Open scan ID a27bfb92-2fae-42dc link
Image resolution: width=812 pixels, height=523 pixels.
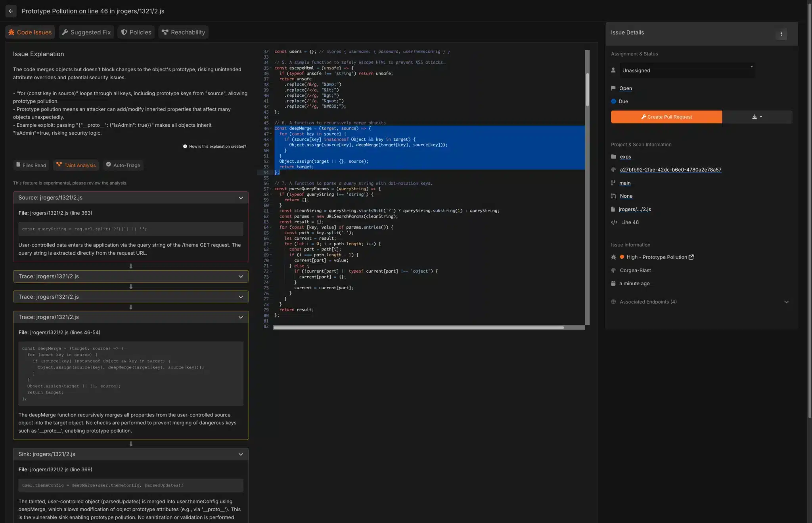click(670, 170)
